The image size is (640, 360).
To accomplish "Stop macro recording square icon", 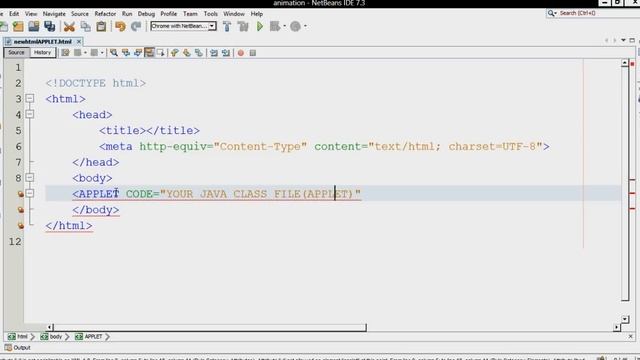I will 253,53.
